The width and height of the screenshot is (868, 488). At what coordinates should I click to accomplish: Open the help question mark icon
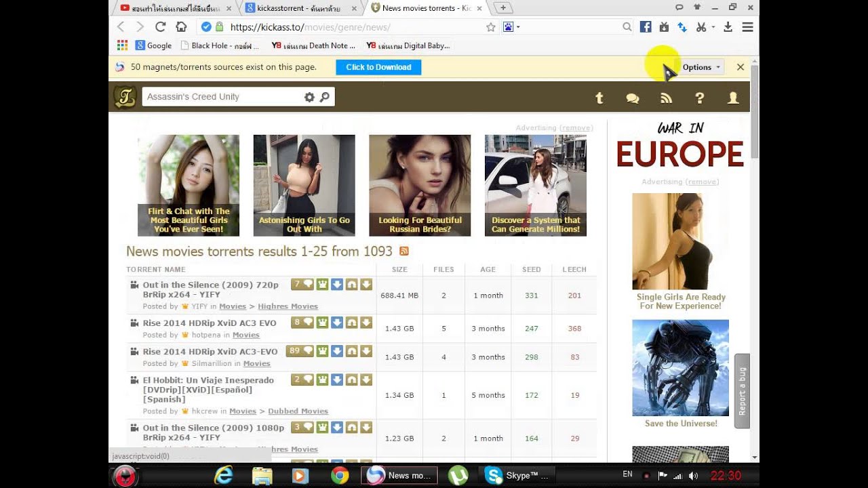click(700, 98)
